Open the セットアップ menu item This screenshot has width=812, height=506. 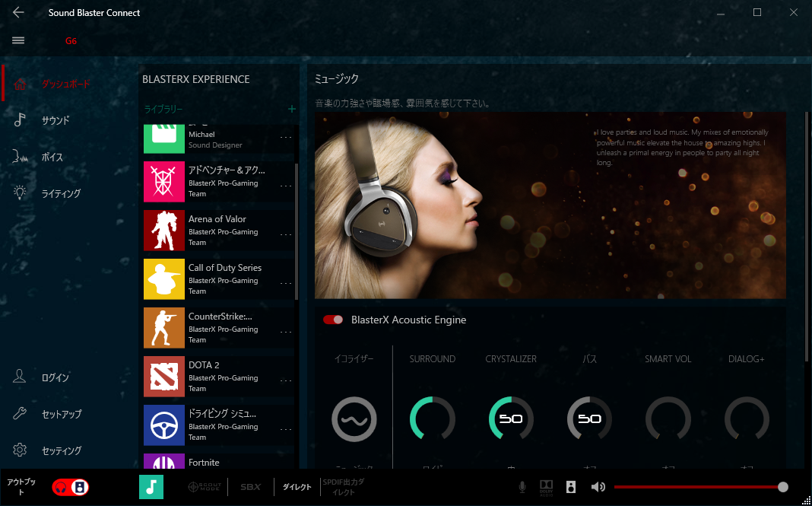(62, 414)
